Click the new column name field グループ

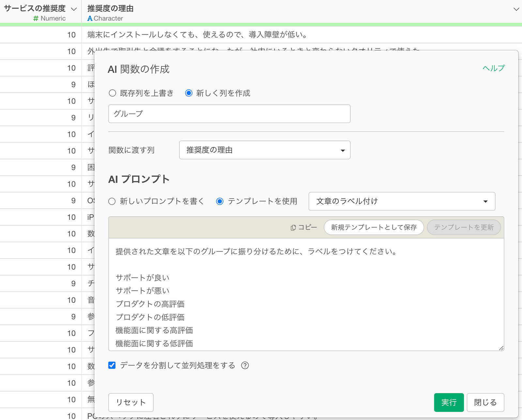pos(229,114)
